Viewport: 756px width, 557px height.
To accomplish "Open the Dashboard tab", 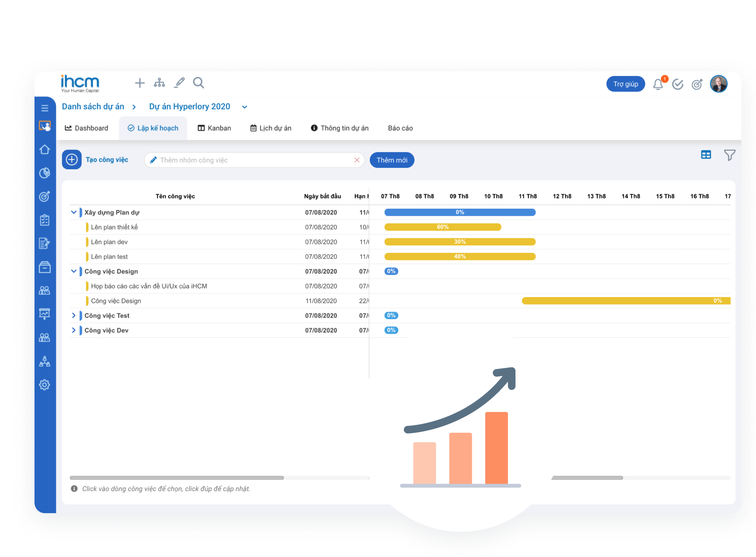I will (87, 128).
